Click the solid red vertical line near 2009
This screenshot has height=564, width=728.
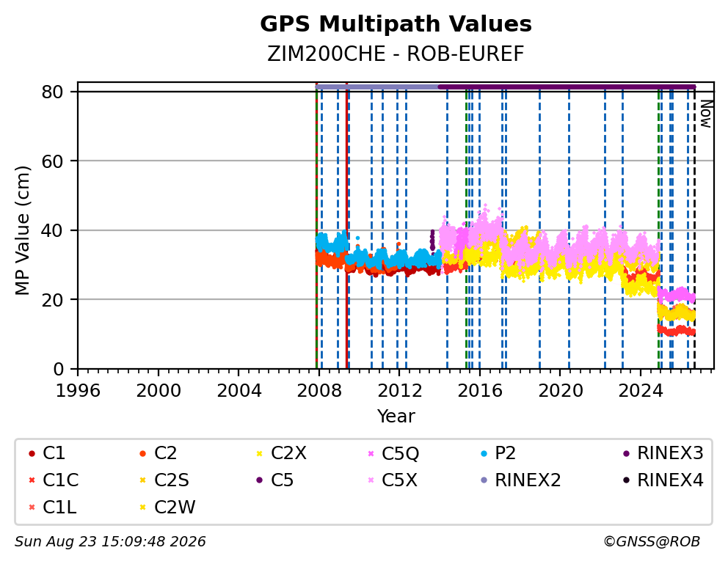(347, 226)
